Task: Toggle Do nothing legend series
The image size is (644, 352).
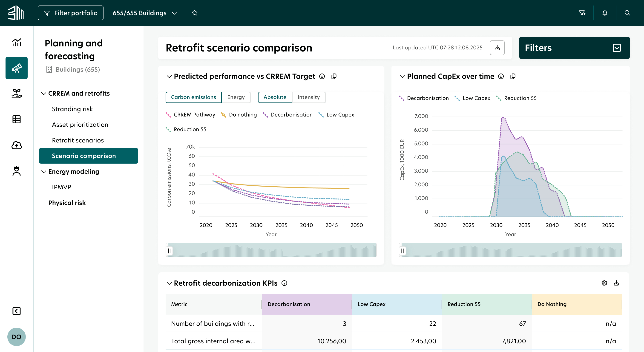Action: click(239, 115)
